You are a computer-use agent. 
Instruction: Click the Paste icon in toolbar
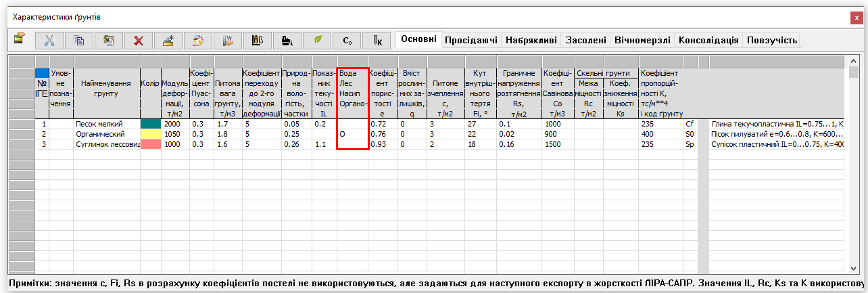coord(108,41)
